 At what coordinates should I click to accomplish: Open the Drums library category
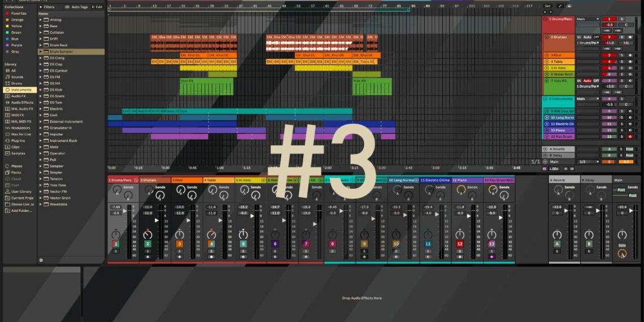click(16, 83)
